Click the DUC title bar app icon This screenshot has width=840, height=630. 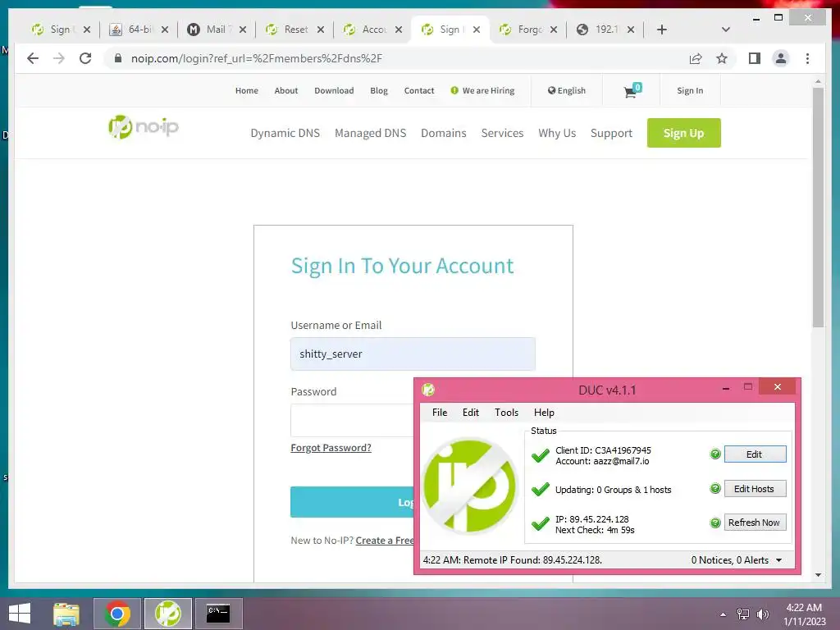pos(428,390)
